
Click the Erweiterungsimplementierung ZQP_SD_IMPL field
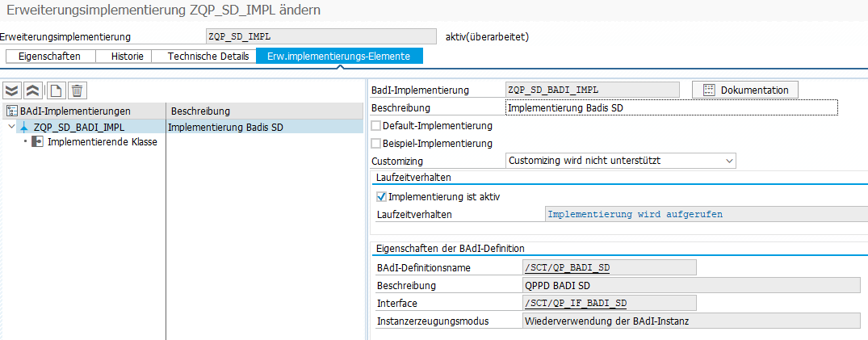321,36
